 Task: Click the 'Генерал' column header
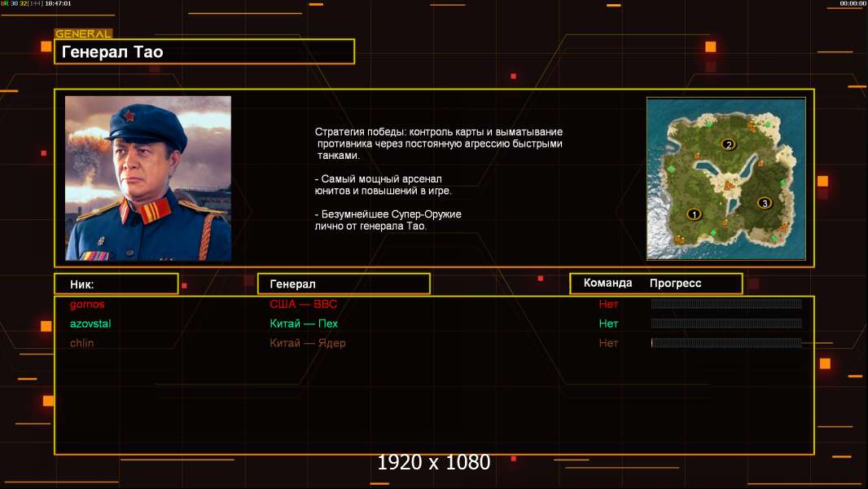coord(344,284)
